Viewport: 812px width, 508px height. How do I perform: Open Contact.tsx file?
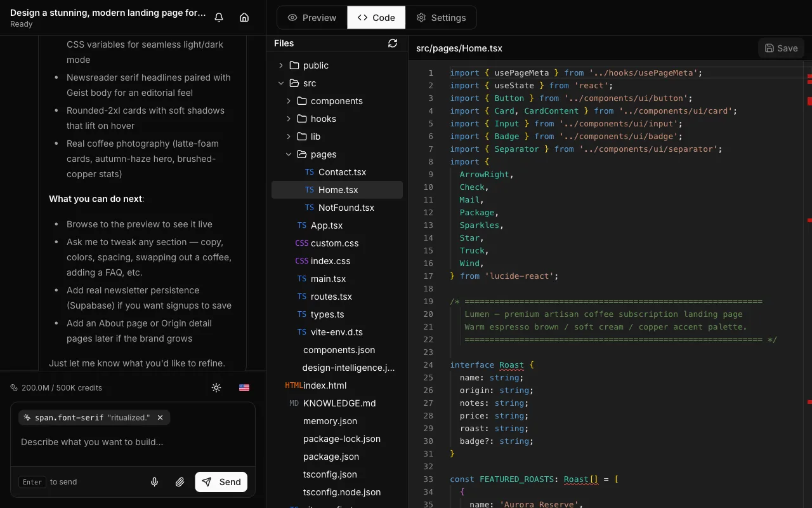point(337,172)
